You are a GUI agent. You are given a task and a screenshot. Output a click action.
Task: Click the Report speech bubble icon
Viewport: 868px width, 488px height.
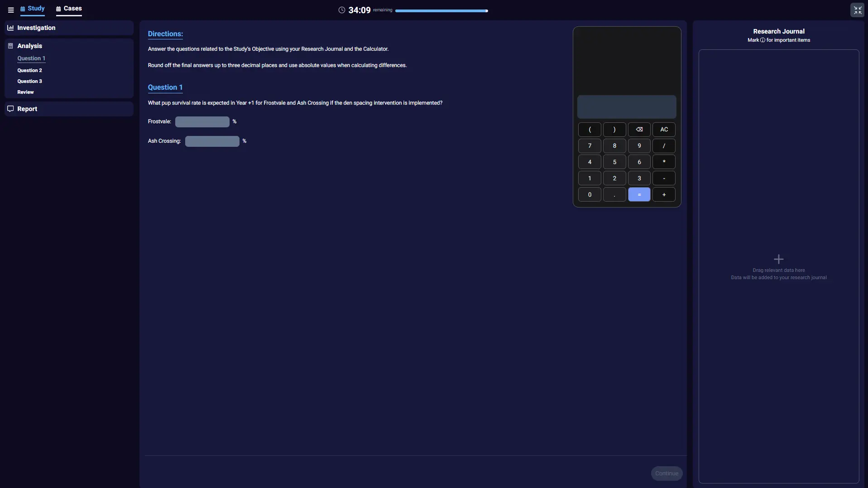[x=10, y=109]
